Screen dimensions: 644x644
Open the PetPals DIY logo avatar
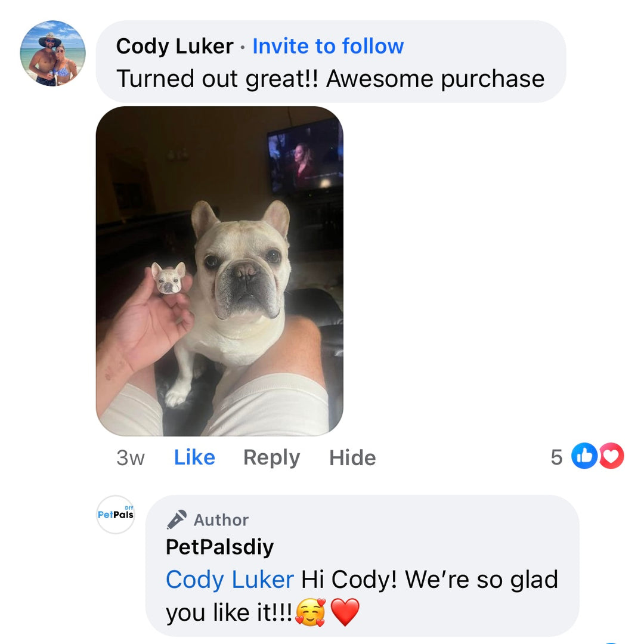[x=116, y=515]
